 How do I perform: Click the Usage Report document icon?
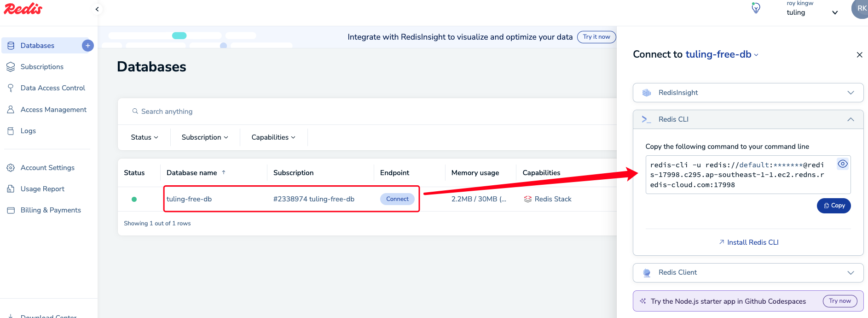click(x=11, y=189)
